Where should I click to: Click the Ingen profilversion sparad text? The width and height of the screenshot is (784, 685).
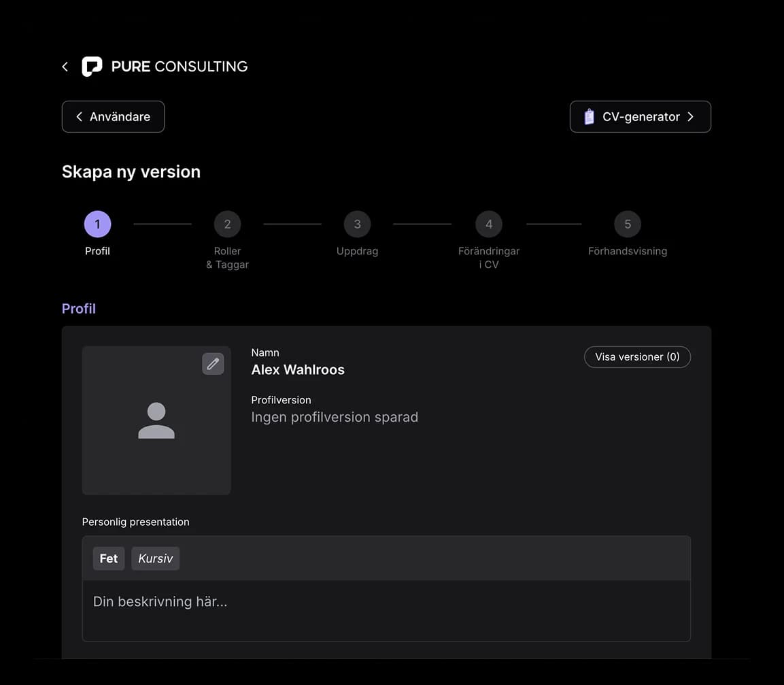coord(335,417)
